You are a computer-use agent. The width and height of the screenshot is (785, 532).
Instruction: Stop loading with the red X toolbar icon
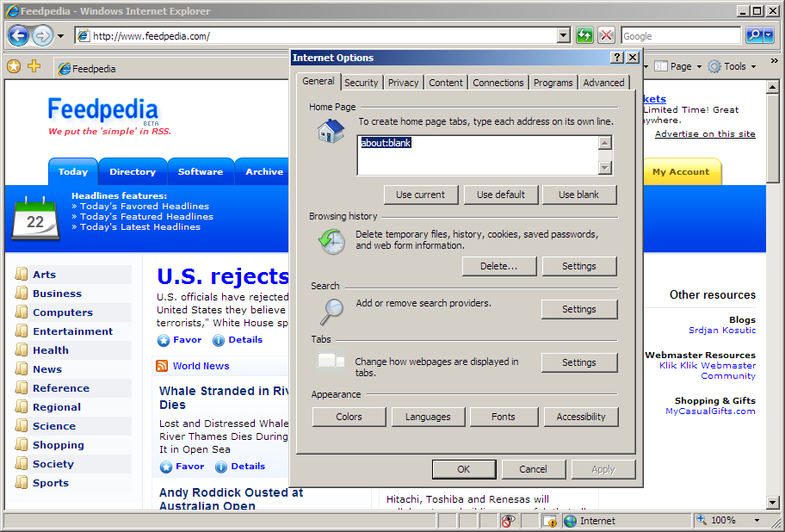coord(606,35)
